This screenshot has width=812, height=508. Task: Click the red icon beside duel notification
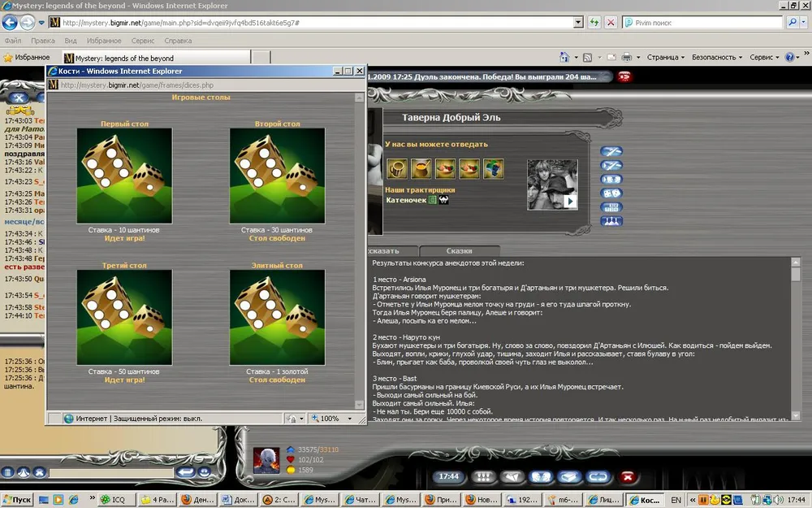pyautogui.click(x=624, y=76)
